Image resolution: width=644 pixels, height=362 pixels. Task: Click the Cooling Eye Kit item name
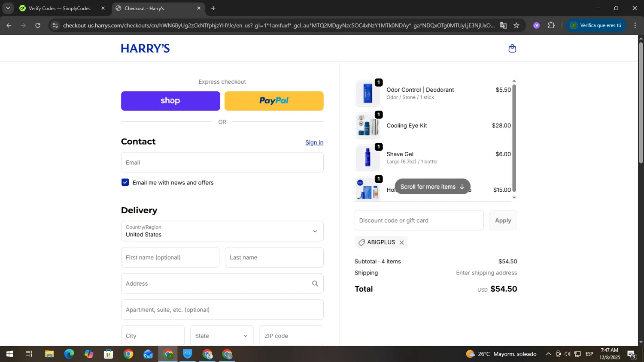pos(407,126)
